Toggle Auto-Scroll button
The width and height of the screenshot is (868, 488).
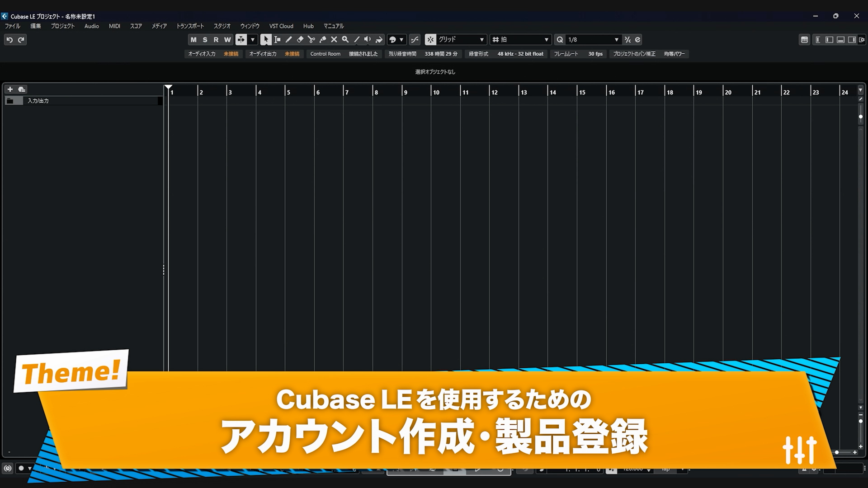point(241,40)
